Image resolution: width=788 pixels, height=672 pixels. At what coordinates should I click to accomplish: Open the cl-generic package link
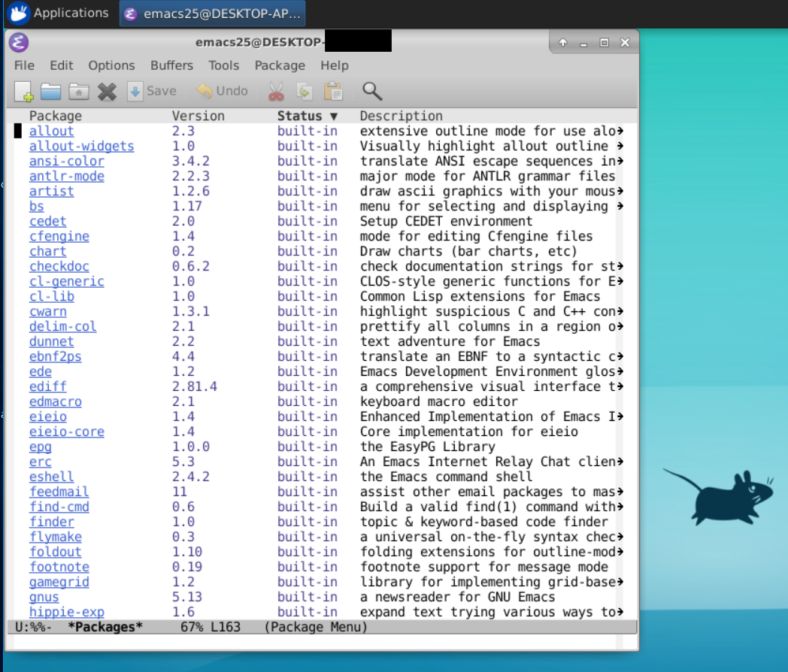66,282
